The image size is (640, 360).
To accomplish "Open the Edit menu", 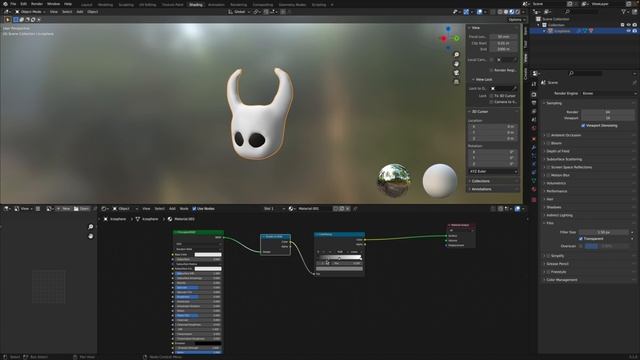I will tap(24, 4).
